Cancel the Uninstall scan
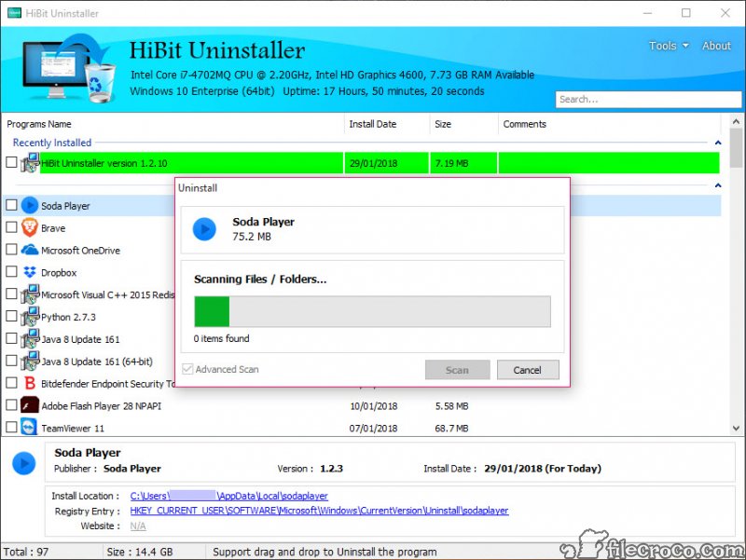 (x=528, y=370)
